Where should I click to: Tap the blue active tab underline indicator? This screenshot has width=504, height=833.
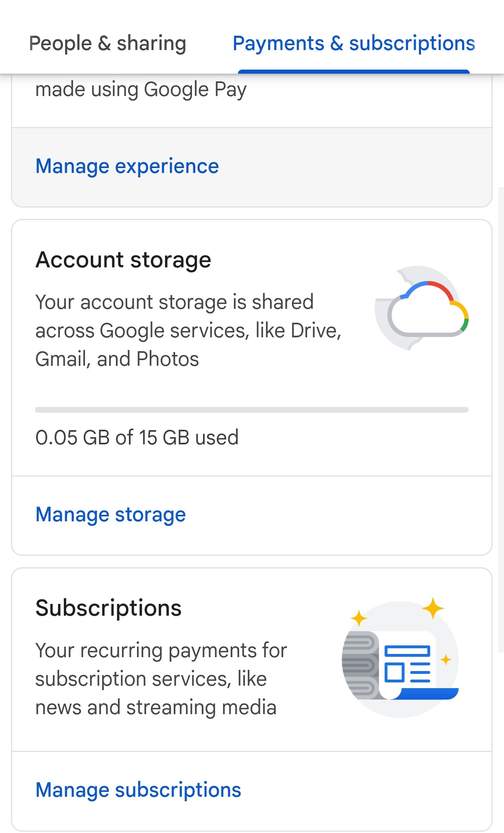[353, 72]
